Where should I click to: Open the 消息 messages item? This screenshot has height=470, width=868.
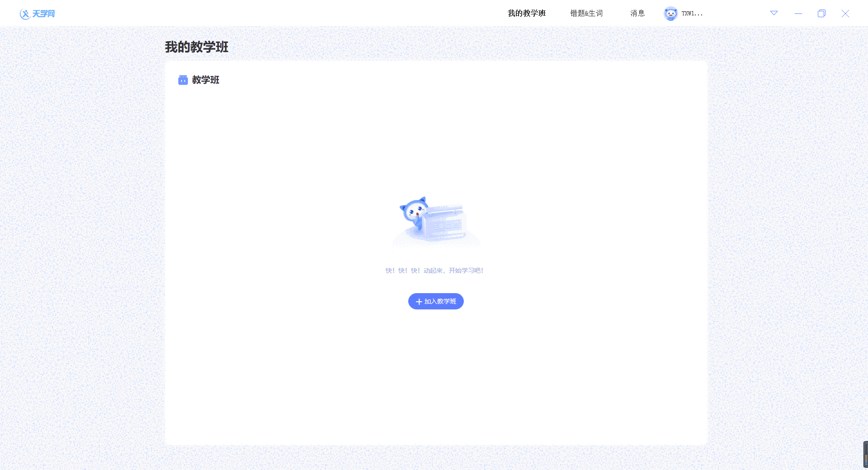tap(637, 14)
